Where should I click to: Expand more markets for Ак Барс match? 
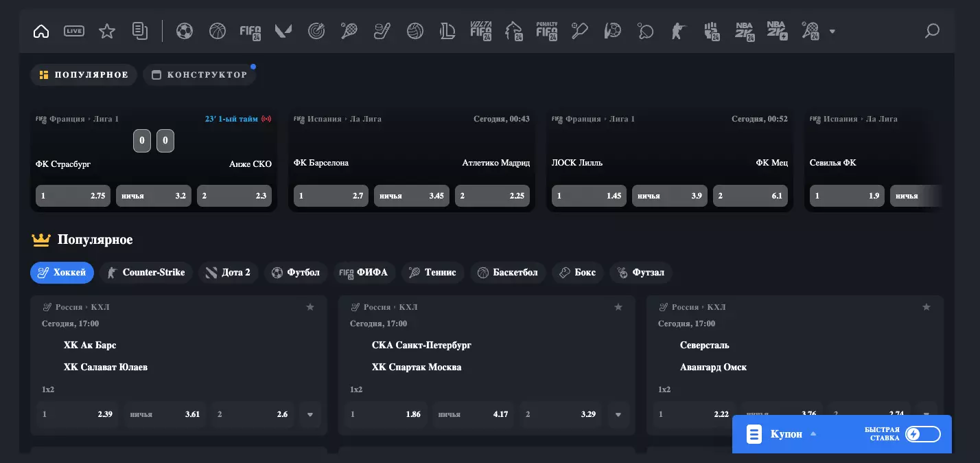tap(310, 415)
